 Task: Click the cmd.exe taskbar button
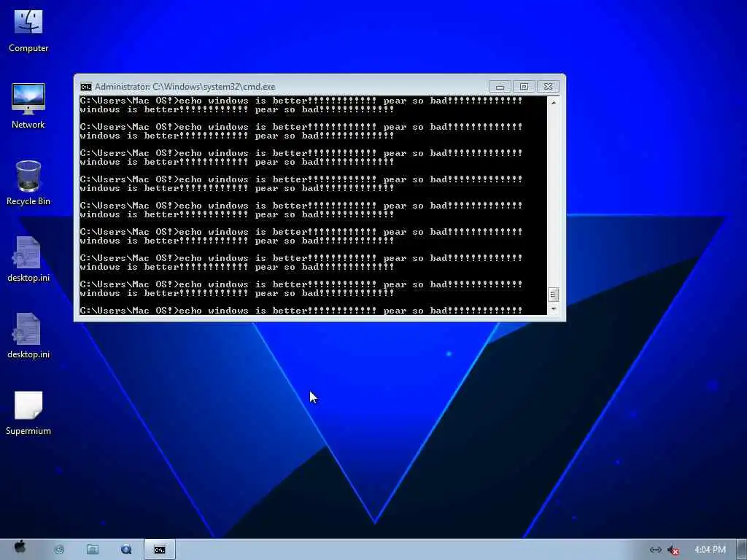(x=160, y=550)
